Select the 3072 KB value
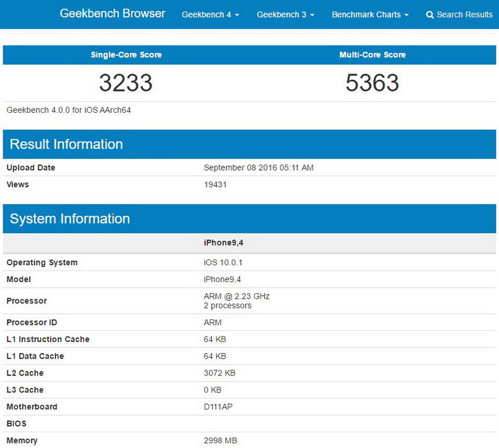 220,373
